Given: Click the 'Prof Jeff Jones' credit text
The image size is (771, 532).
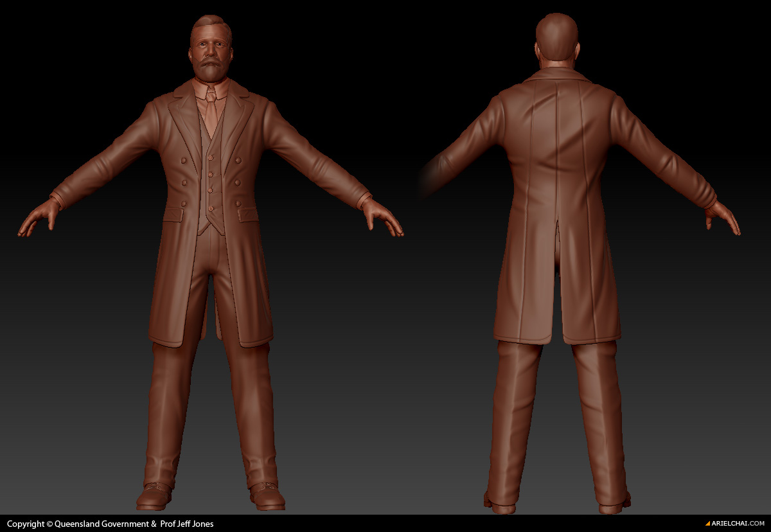Looking at the screenshot, I should [x=187, y=524].
